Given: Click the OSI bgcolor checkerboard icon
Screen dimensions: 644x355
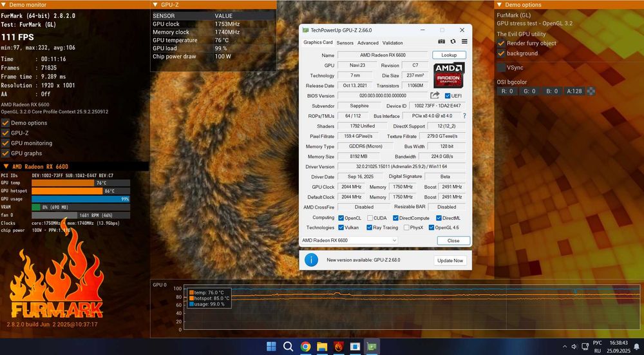Looking at the screenshot, I should click(x=591, y=91).
